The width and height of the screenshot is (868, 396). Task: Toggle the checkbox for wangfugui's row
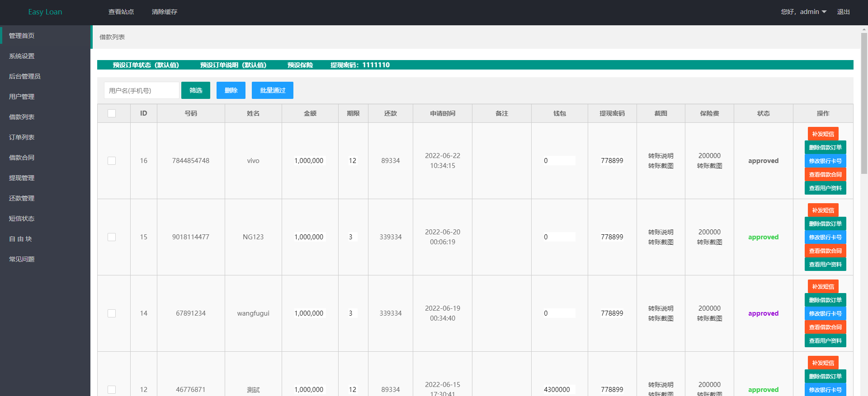click(112, 313)
